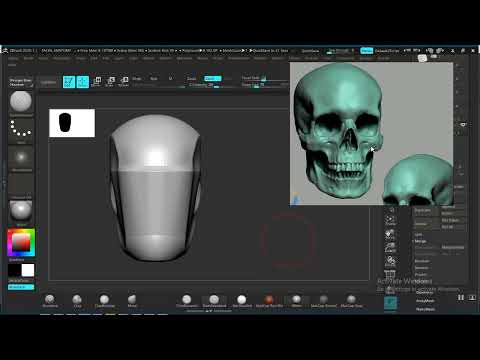Toggle the Mrgb channel button

pos(137,79)
